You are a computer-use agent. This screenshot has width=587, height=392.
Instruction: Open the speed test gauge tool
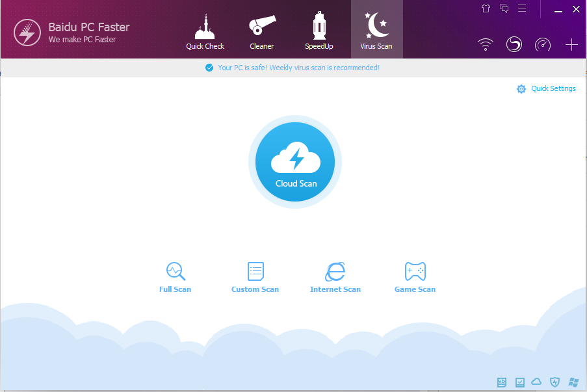[x=542, y=45]
